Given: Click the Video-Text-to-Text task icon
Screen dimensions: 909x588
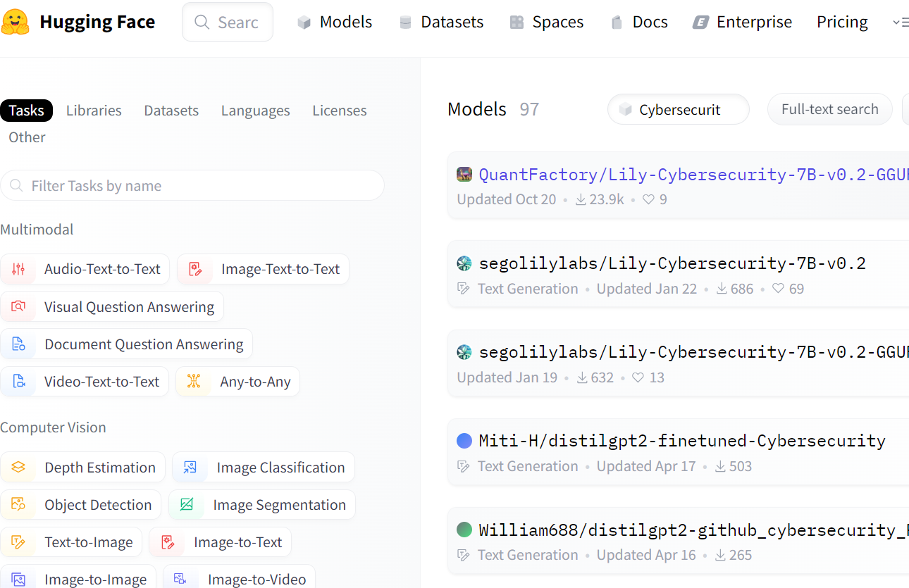Looking at the screenshot, I should [18, 382].
